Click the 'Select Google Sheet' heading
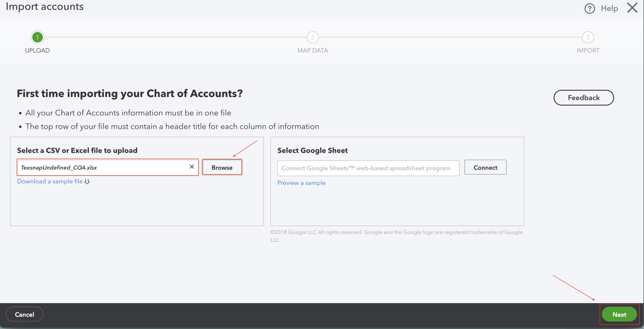Screen dimensions: 644x329 point(313,150)
